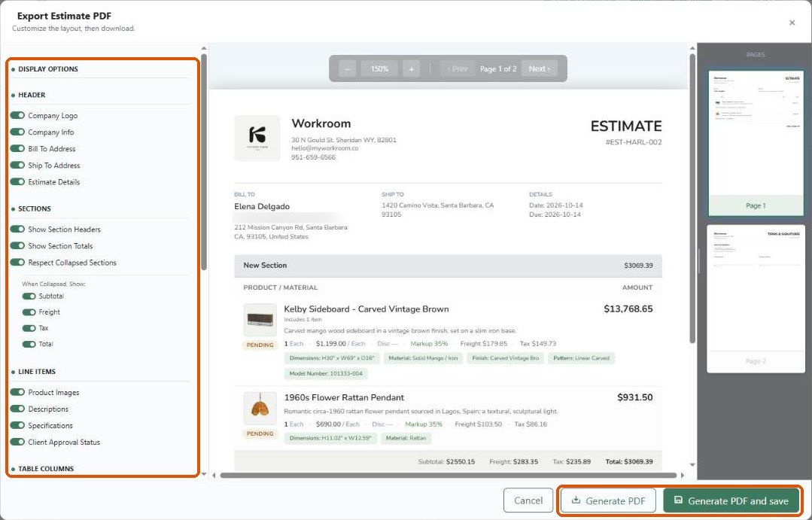Toggle the collapsed Tax switch
The height and width of the screenshot is (520, 812).
coord(29,328)
